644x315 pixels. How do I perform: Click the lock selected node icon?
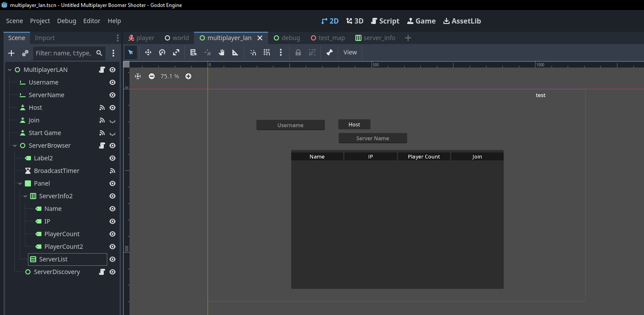pos(298,52)
